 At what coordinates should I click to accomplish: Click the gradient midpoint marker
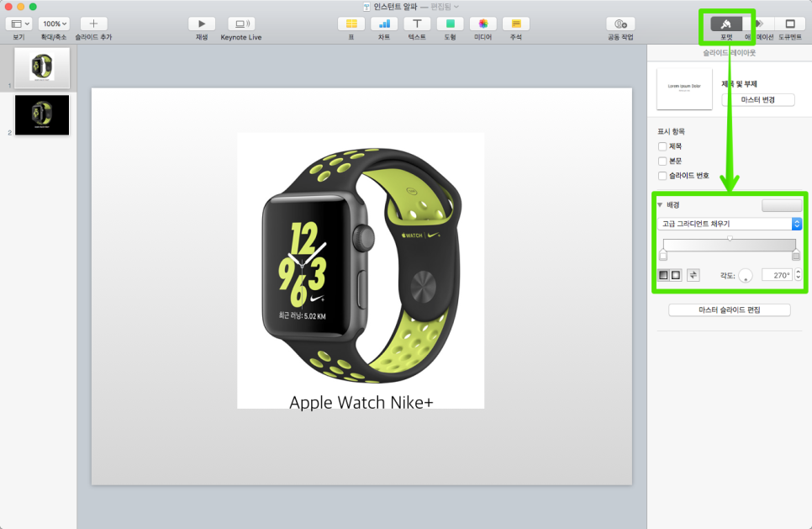coord(730,238)
